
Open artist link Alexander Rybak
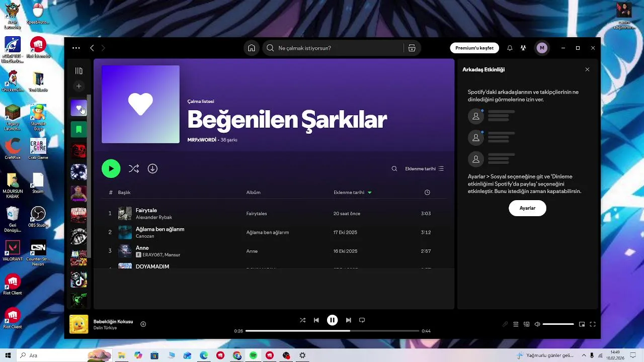(154, 217)
